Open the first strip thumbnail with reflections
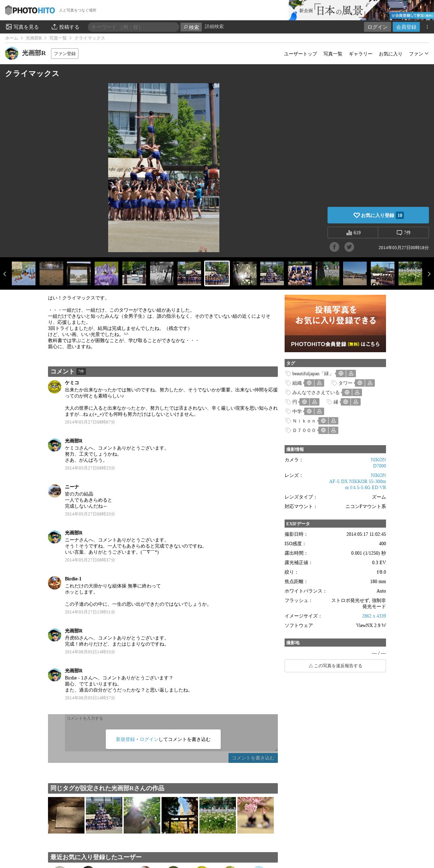The image size is (434, 868). coord(24,273)
